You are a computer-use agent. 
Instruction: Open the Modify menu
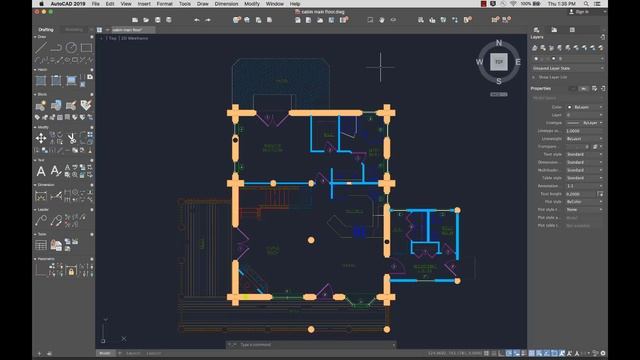pyautogui.click(x=252, y=4)
